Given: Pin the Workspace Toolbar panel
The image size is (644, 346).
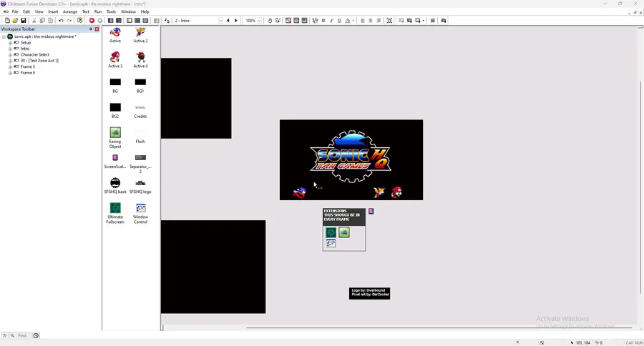Looking at the screenshot, I should click(91, 29).
